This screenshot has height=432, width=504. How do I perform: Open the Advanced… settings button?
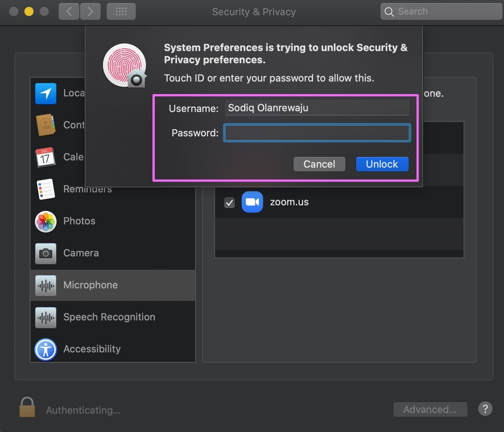pos(430,410)
